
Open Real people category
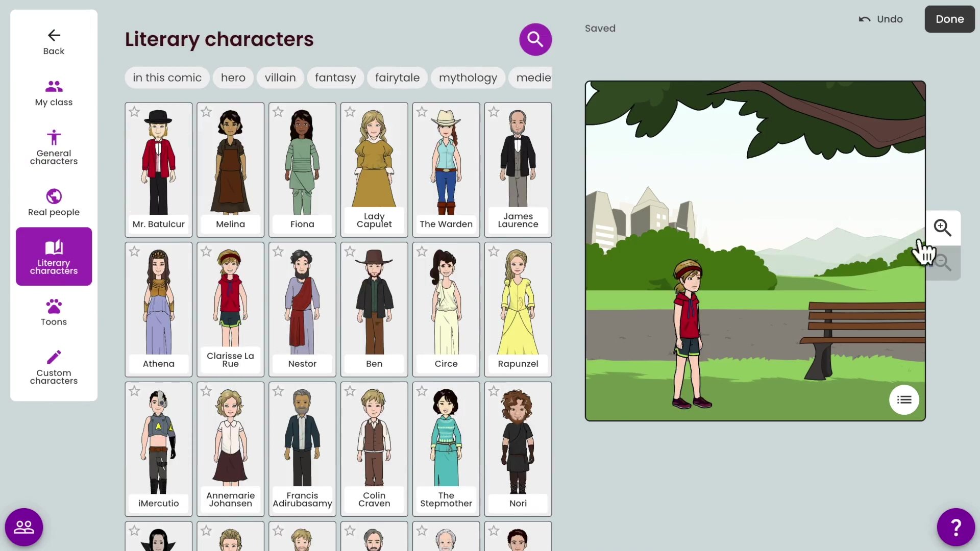click(54, 203)
